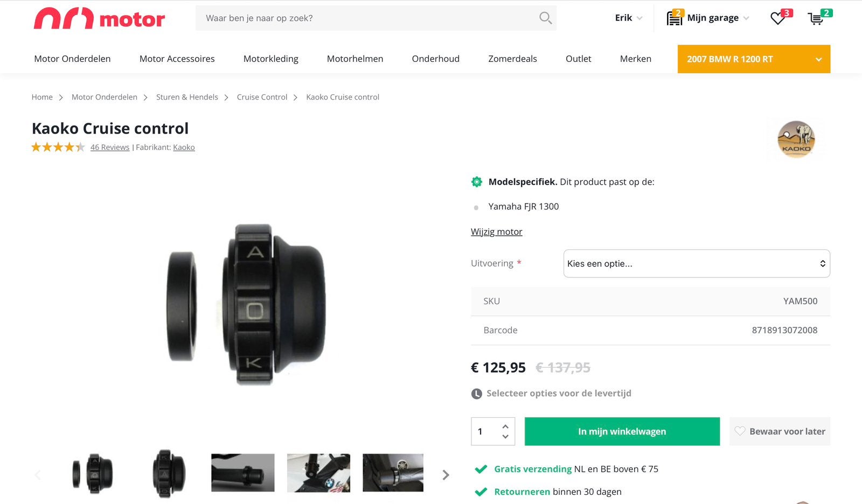Open the Kaoko manufacturer link

point(184,147)
